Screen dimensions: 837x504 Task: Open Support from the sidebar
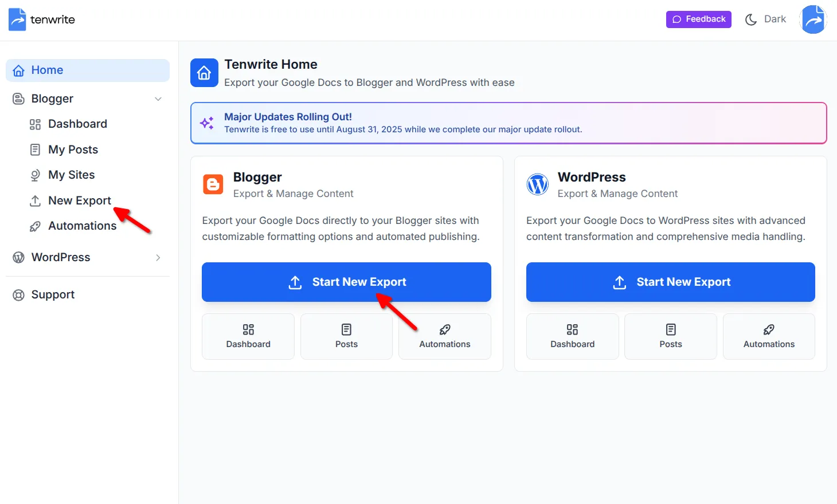[x=53, y=294]
